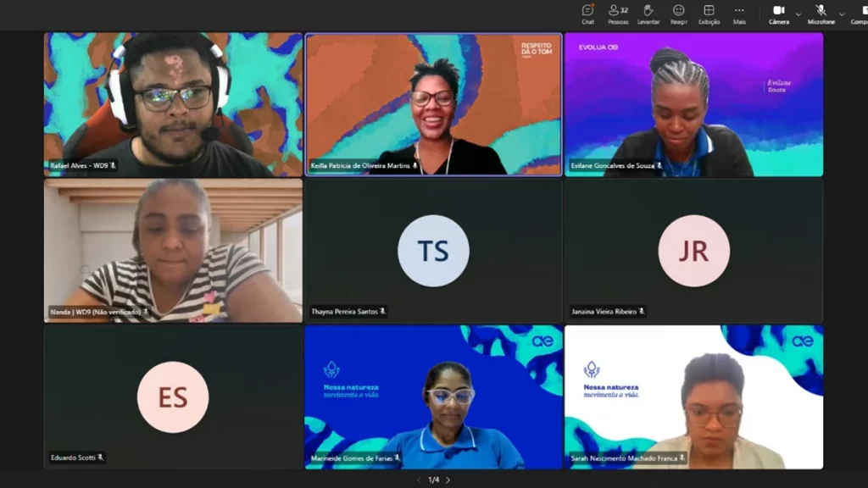
Task: Toggle the Câmera on or off
Action: 778,14
